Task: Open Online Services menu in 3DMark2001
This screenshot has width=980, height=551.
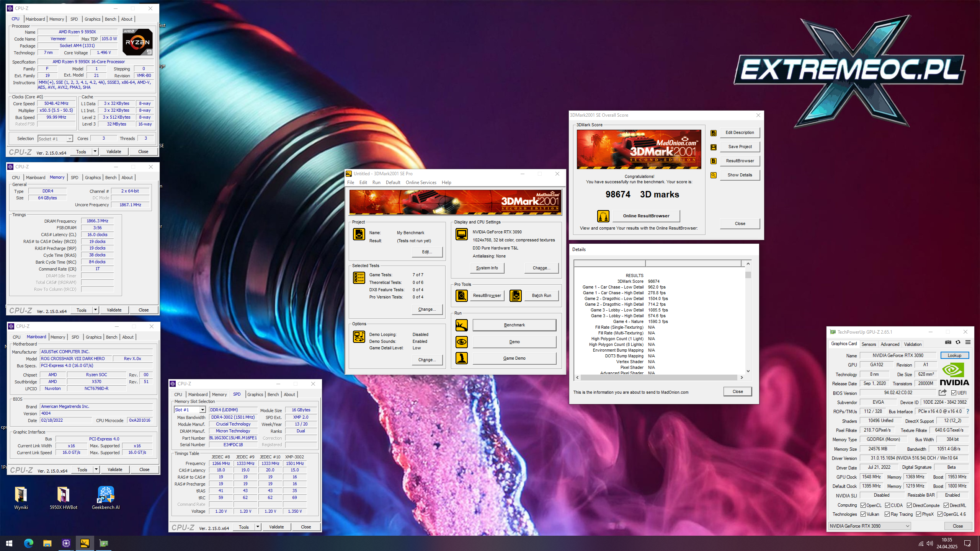Action: 421,183
